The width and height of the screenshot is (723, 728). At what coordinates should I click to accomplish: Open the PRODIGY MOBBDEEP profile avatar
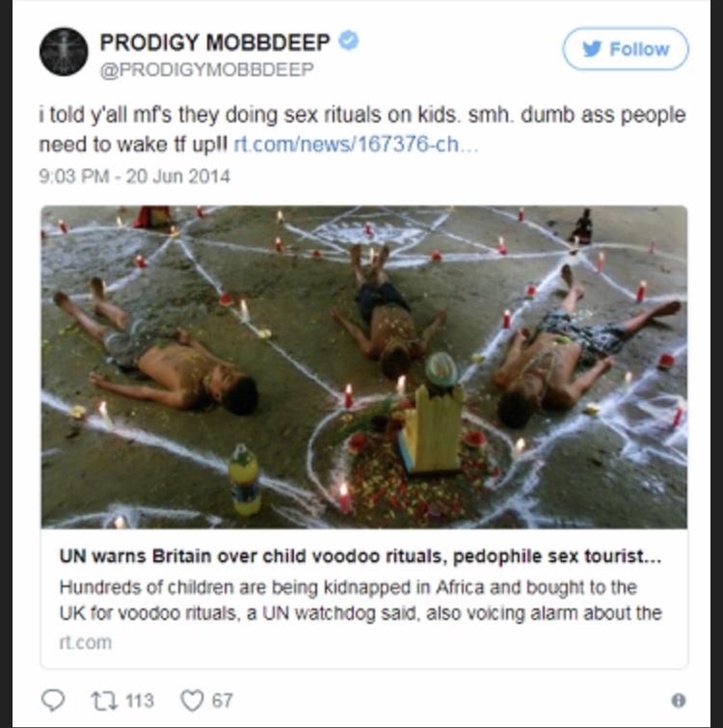64,51
